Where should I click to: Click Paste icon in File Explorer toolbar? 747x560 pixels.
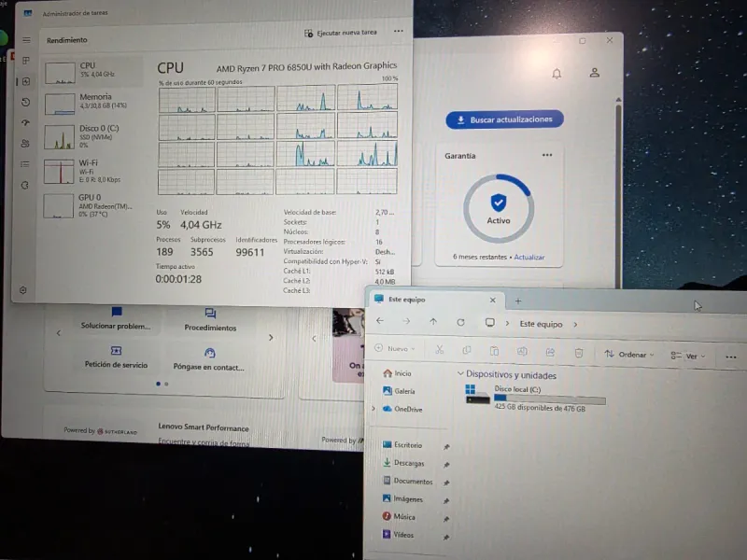tap(494, 352)
